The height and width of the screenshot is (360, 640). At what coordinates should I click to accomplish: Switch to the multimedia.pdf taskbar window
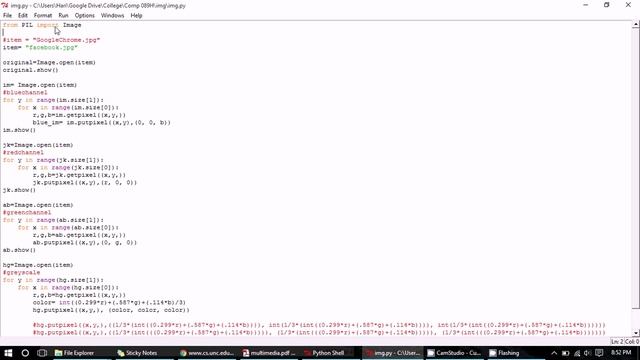[x=269, y=353]
